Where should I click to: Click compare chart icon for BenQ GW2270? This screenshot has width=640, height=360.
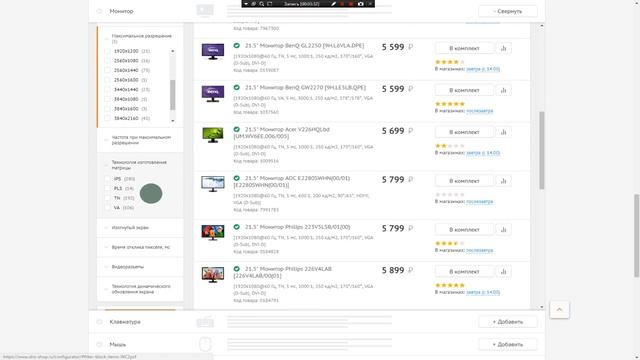pos(503,90)
